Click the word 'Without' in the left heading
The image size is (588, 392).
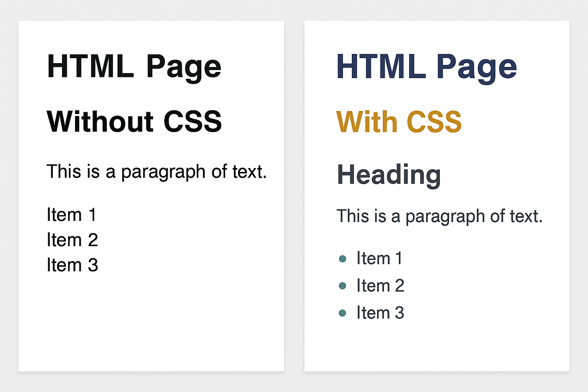tap(100, 122)
